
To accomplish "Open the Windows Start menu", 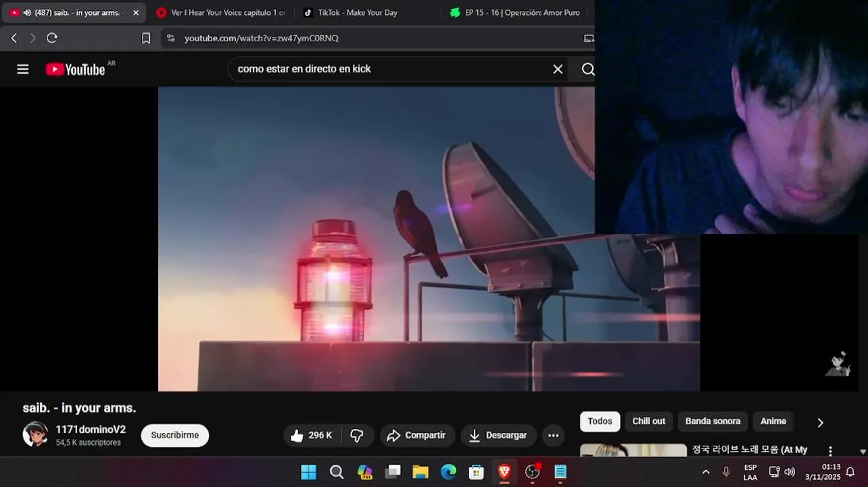I will tap(308, 472).
